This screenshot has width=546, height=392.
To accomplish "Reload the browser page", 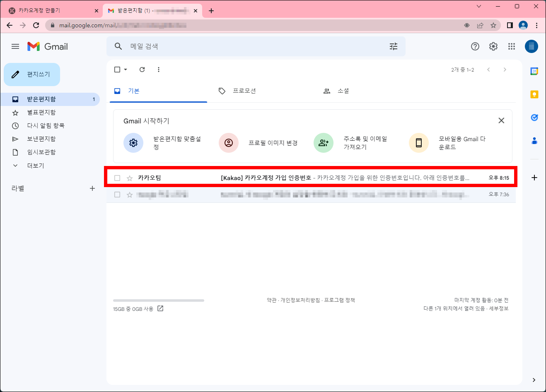I will 36,25.
